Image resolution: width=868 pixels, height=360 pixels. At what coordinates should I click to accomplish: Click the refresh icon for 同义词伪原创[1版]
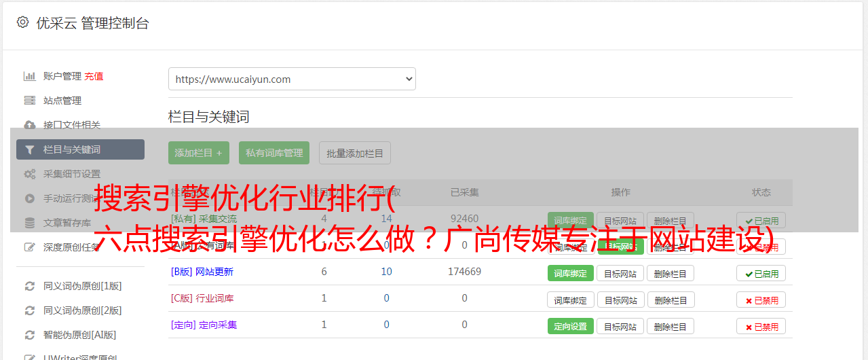pyautogui.click(x=29, y=286)
